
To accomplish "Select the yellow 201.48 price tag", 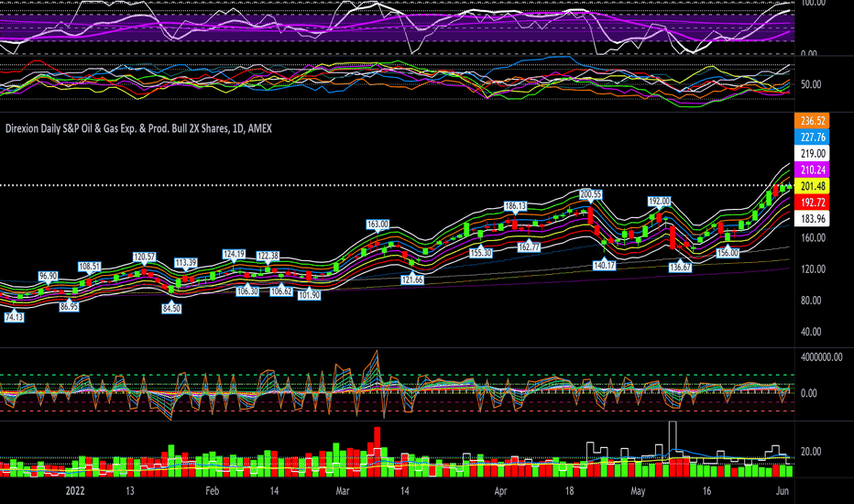I will point(812,186).
